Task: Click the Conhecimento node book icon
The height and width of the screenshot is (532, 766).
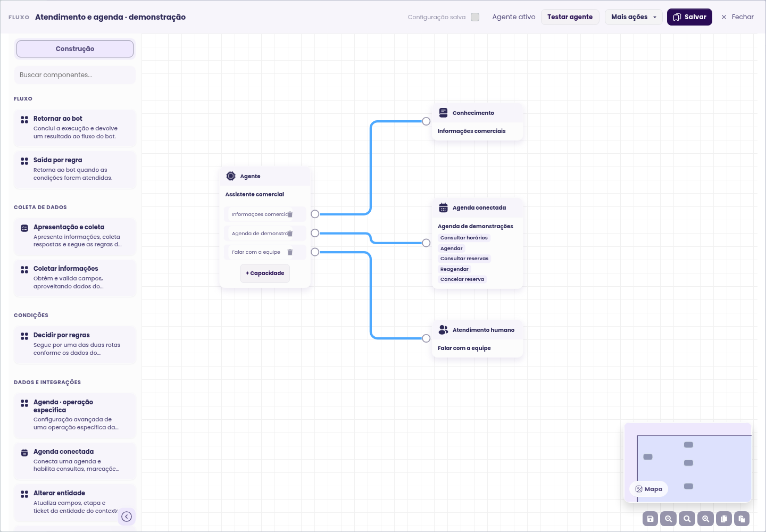Action: 443,113
